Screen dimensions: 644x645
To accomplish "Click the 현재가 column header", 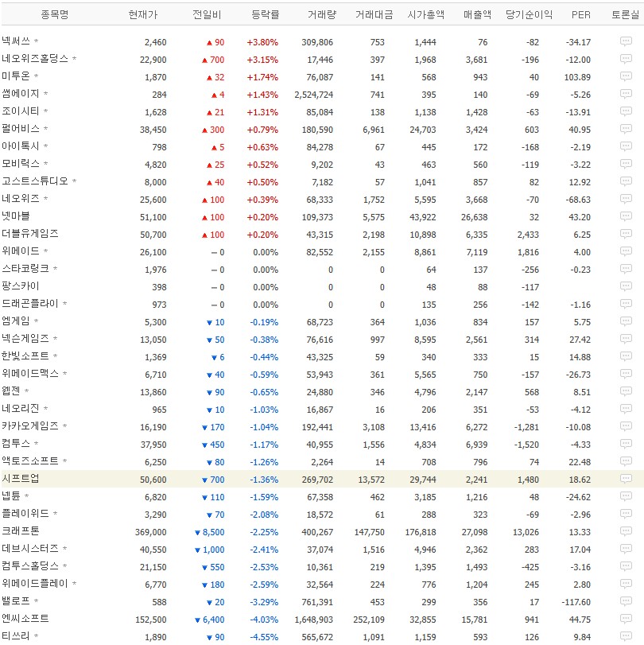I will (x=142, y=15).
